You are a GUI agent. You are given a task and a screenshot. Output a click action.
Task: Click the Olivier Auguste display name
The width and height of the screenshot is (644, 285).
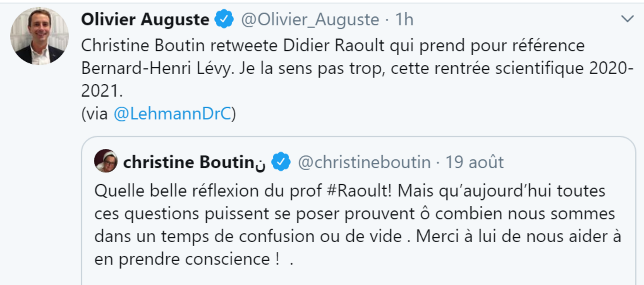click(145, 20)
